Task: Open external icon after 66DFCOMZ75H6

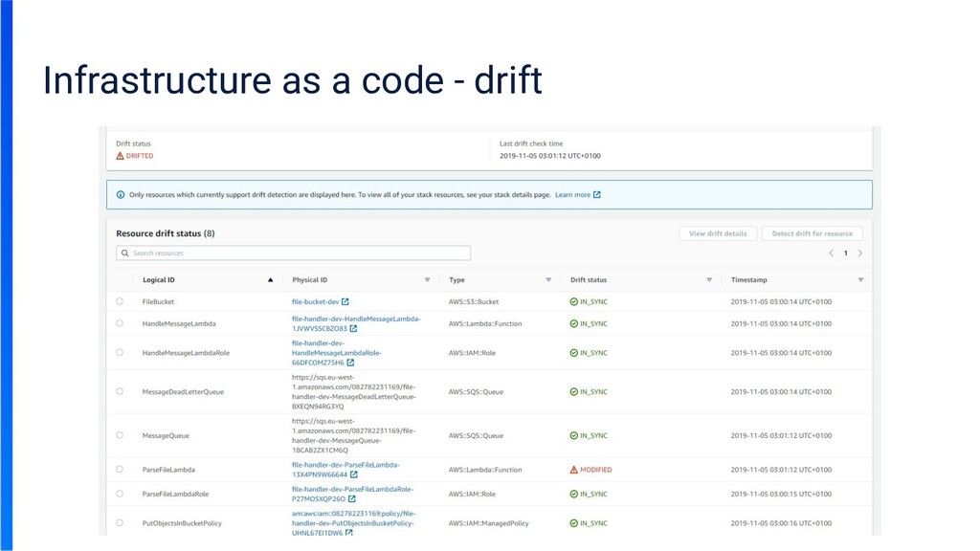Action: pos(350,363)
